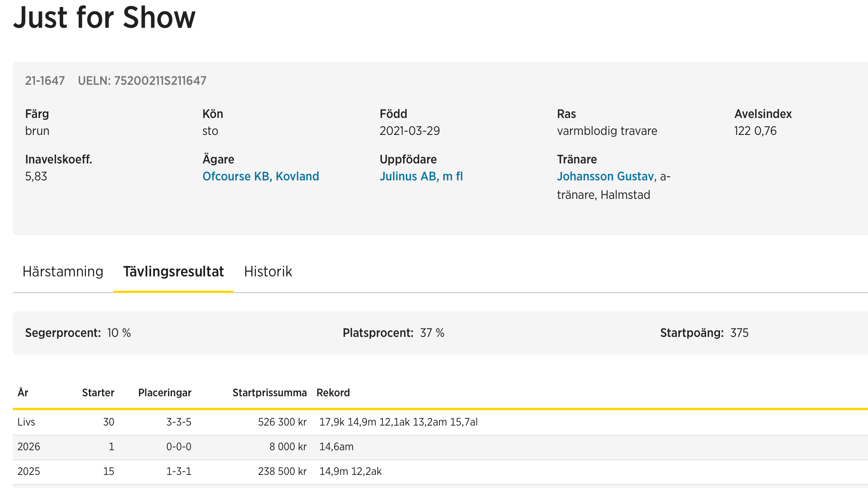Switch to the Historik tab
The image size is (868, 488).
pyautogui.click(x=268, y=272)
